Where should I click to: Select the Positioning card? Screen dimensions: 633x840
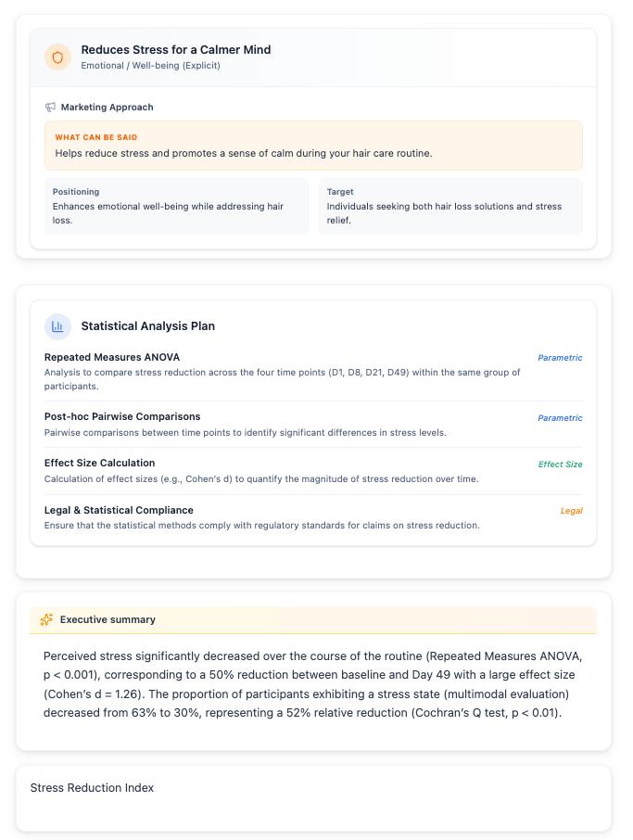(176, 206)
